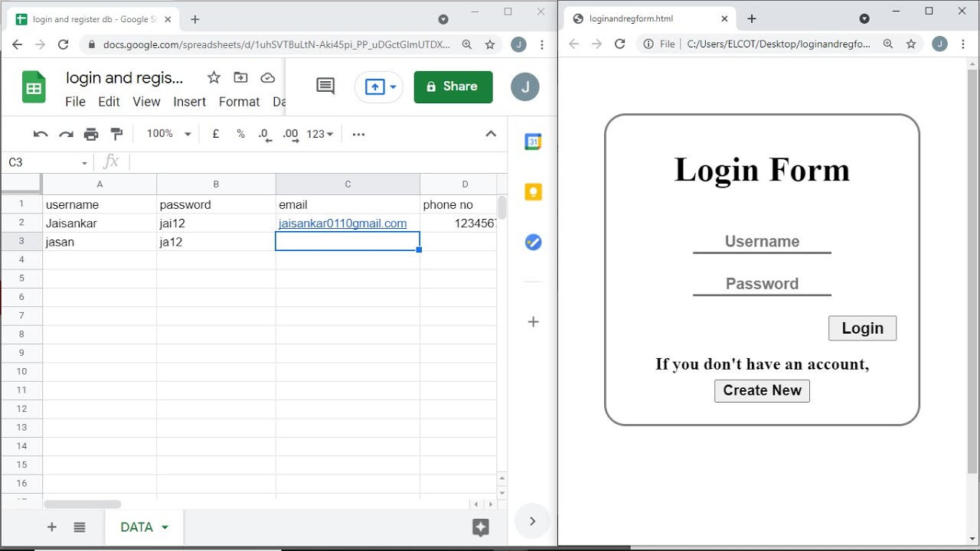Click the Login button on form

point(862,328)
